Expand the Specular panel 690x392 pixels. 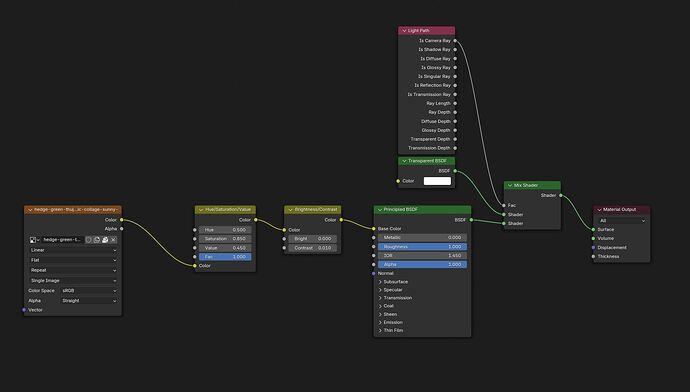tap(380, 290)
